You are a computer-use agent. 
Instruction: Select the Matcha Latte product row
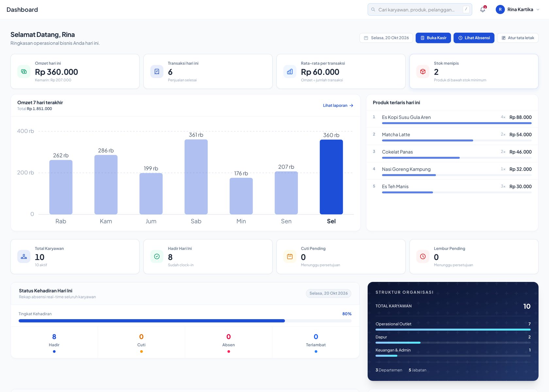pyautogui.click(x=452, y=136)
